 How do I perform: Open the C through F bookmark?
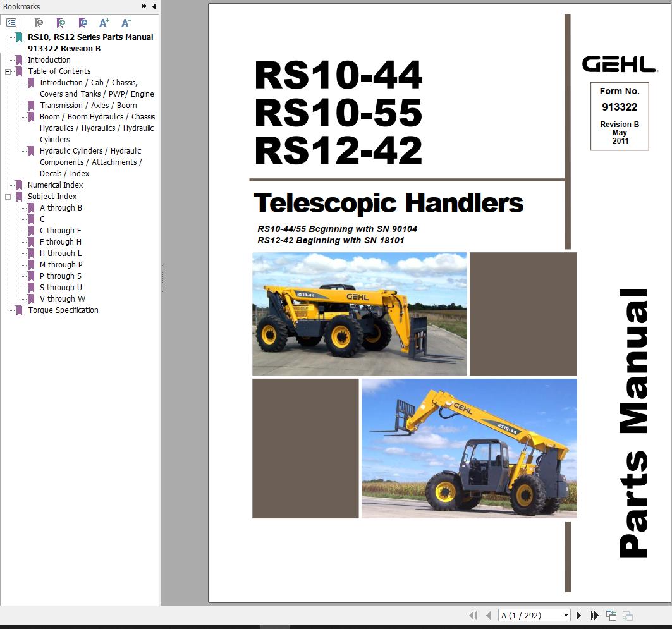pyautogui.click(x=61, y=231)
